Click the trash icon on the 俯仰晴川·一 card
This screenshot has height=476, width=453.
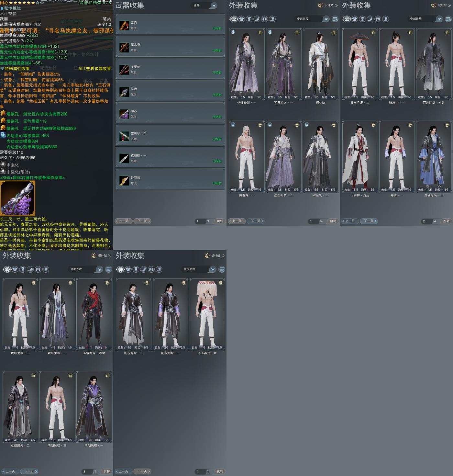click(x=260, y=33)
